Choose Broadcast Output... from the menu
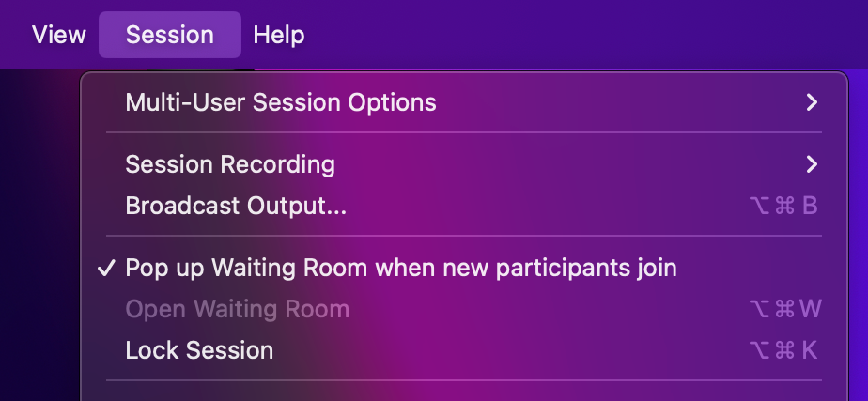Viewport: 868px width, 401px height. click(236, 206)
